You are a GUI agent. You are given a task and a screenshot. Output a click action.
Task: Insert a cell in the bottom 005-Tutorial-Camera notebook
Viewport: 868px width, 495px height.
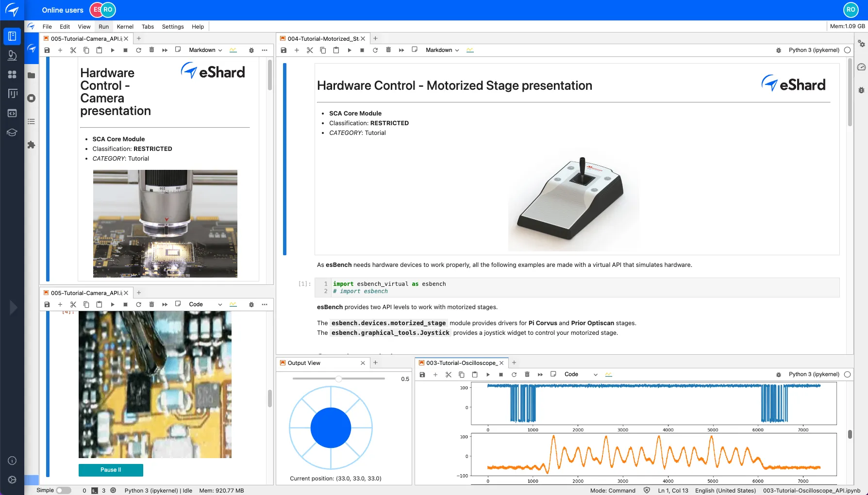coord(60,304)
